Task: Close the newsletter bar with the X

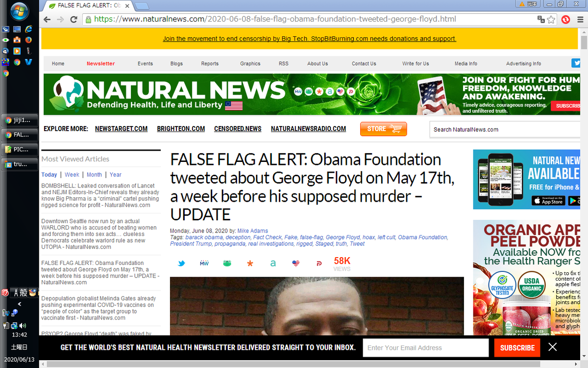Action: [x=553, y=347]
